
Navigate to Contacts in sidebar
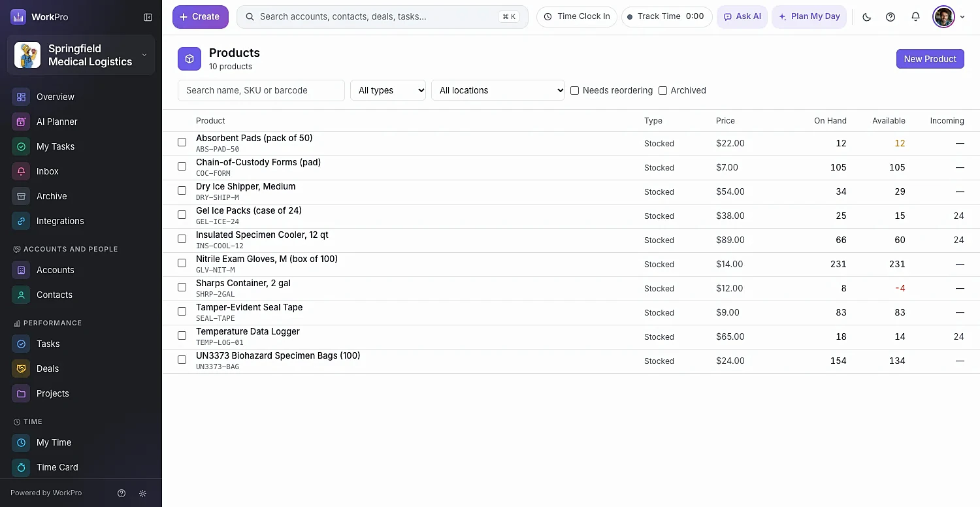(x=81, y=295)
